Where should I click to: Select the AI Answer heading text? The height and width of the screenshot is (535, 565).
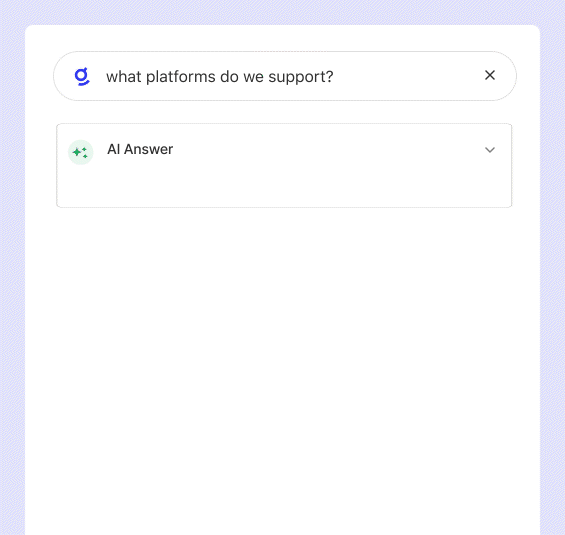pyautogui.click(x=140, y=149)
